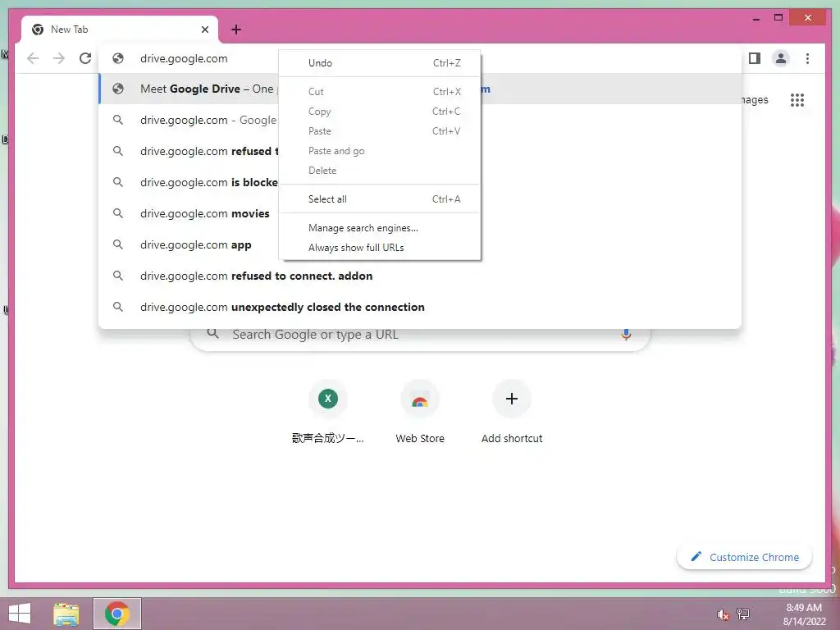Select the Meet Google Drive suggestion
The image size is (840, 630).
(420, 89)
